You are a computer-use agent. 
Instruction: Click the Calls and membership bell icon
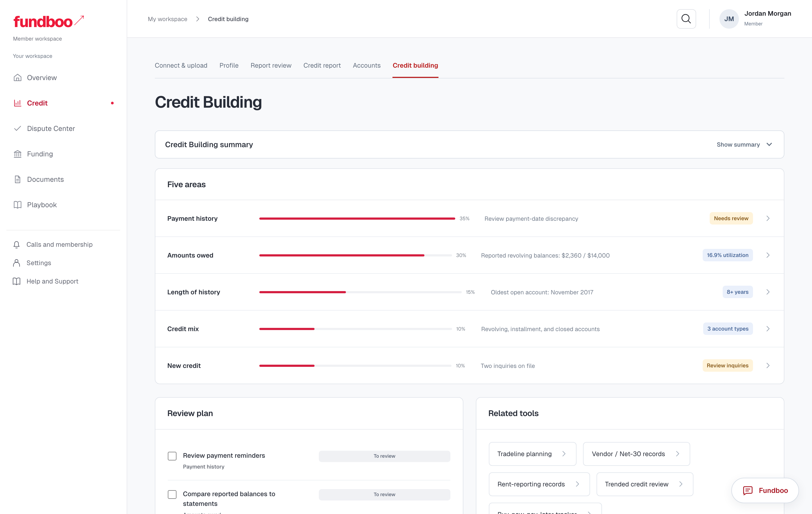click(17, 244)
